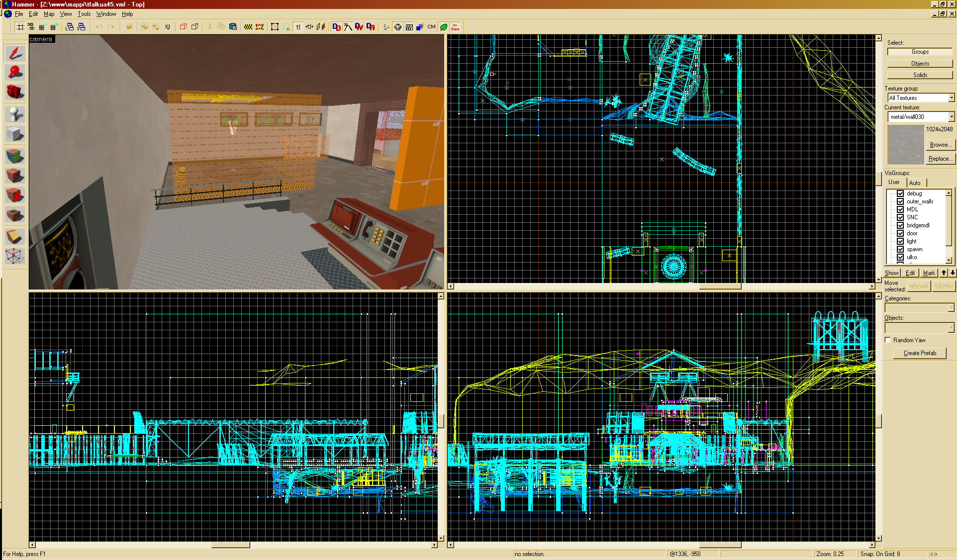Screen dimensions: 957x560
Task: Click the metal/wall030 texture preview
Action: click(x=905, y=145)
